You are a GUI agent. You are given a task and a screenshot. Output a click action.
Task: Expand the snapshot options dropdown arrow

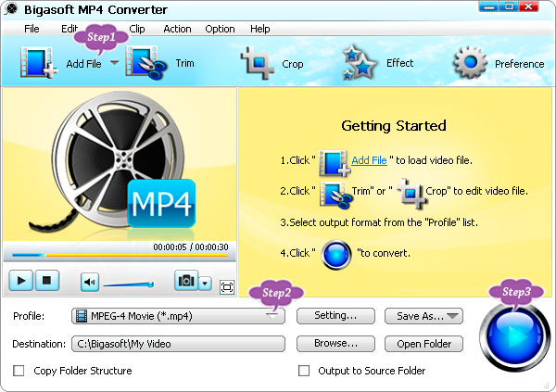click(x=205, y=284)
